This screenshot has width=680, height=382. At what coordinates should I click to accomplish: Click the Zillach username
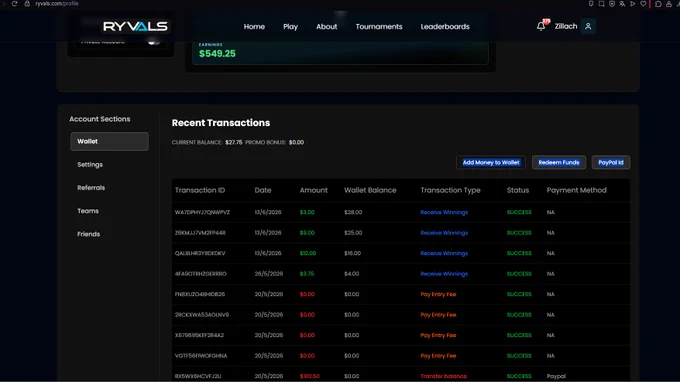click(566, 26)
